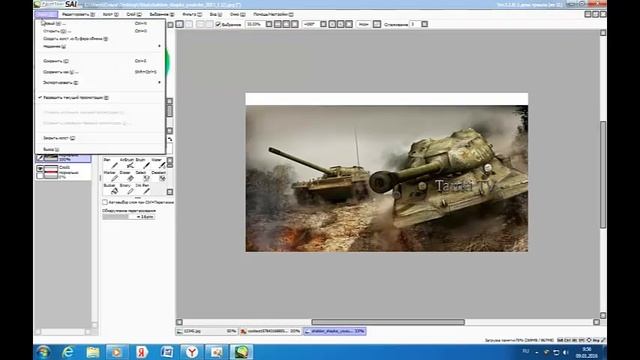Reset the canvas zoom with toolbar button
This screenshot has width=640, height=360.
[x=295, y=24]
